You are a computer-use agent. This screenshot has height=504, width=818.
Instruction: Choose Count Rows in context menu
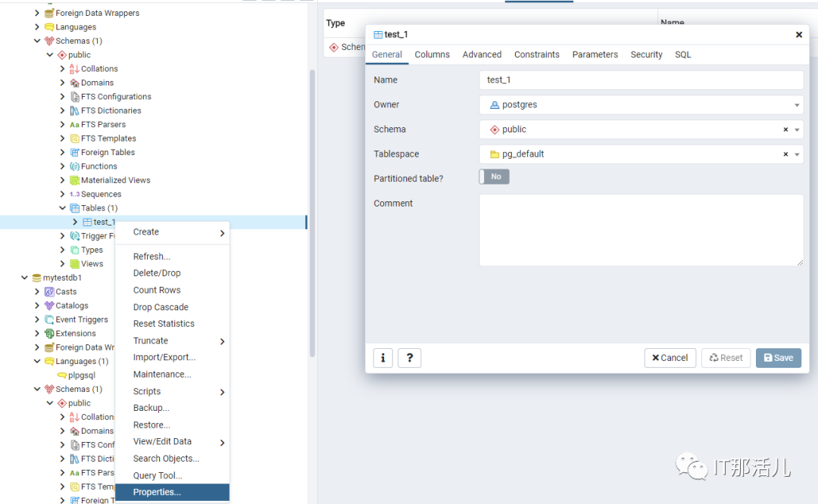pyautogui.click(x=157, y=290)
